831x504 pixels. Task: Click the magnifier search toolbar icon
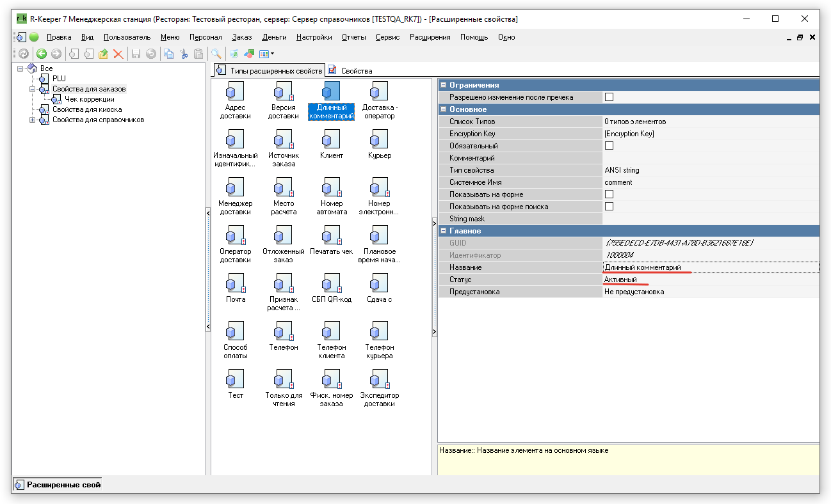click(216, 54)
